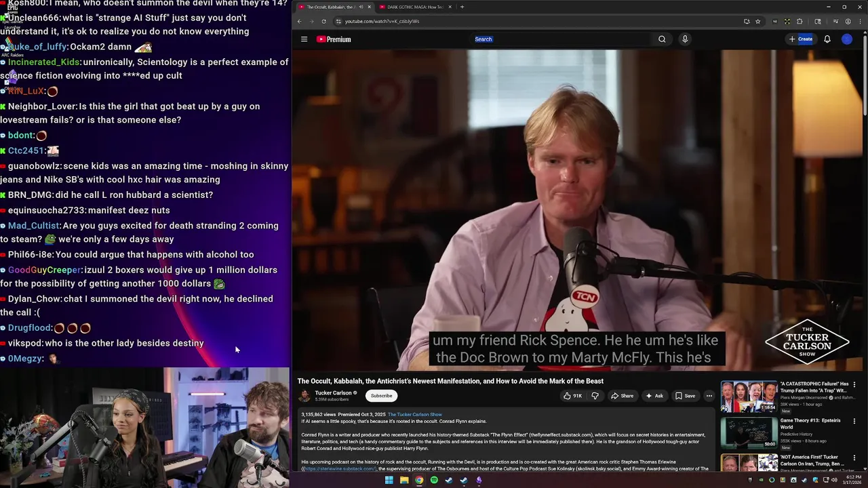Image resolution: width=868 pixels, height=488 pixels.
Task: Go to YouTube Premium home logo
Action: click(x=334, y=39)
